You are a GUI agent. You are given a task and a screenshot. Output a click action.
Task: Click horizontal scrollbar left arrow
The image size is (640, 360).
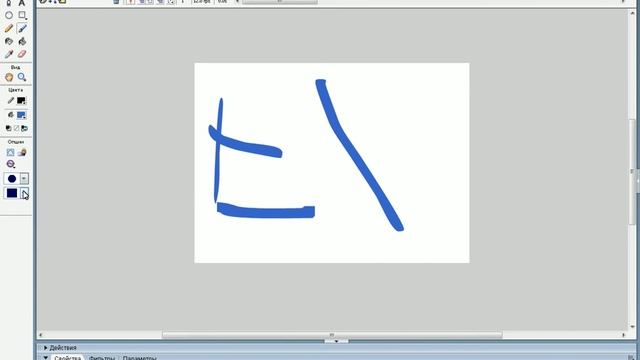click(40, 335)
